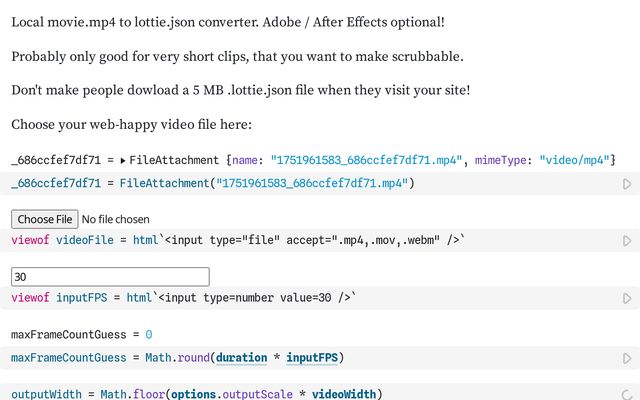The image size is (640, 400).
Task: Click the 'Local movie.mp4 to lottie.json converter' heading text
Action: pos(228,22)
